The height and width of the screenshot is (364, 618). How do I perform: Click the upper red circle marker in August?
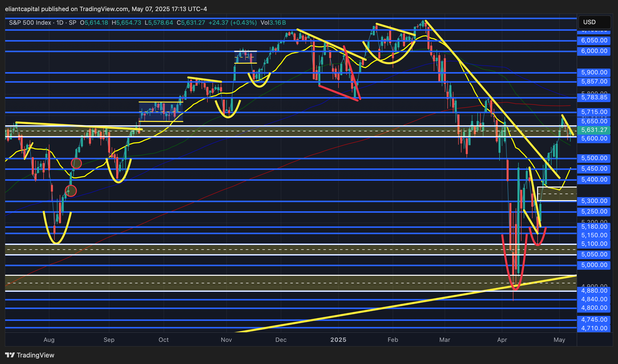76,163
